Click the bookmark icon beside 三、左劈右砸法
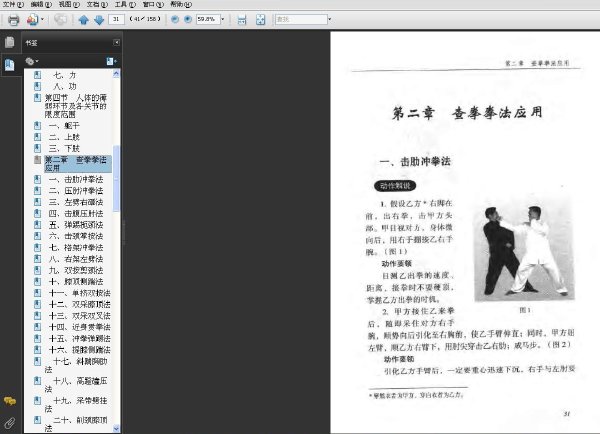Screen dimensions: 600x434 click(x=38, y=202)
